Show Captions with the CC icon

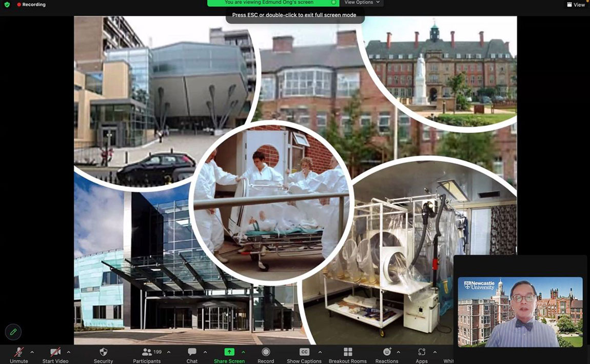[304, 352]
